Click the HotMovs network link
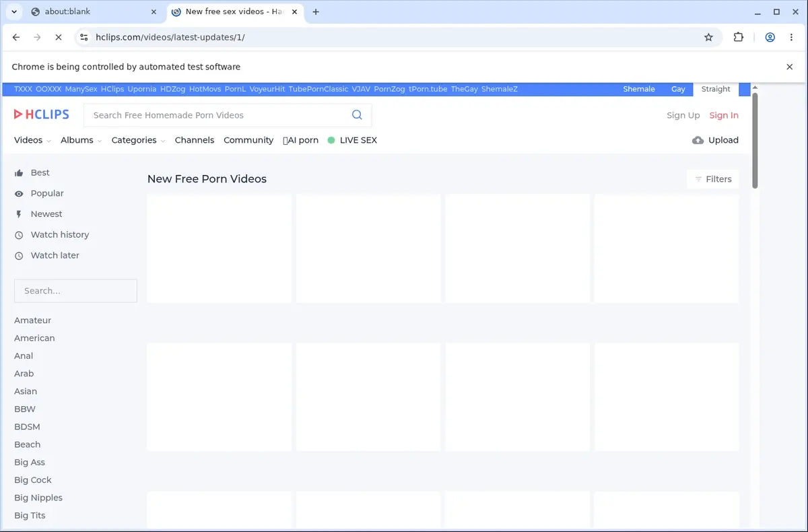The height and width of the screenshot is (532, 808). click(x=205, y=89)
